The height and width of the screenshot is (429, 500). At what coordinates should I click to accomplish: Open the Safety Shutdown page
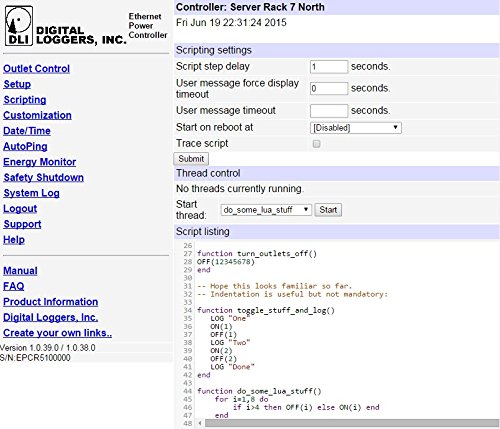[x=43, y=177]
